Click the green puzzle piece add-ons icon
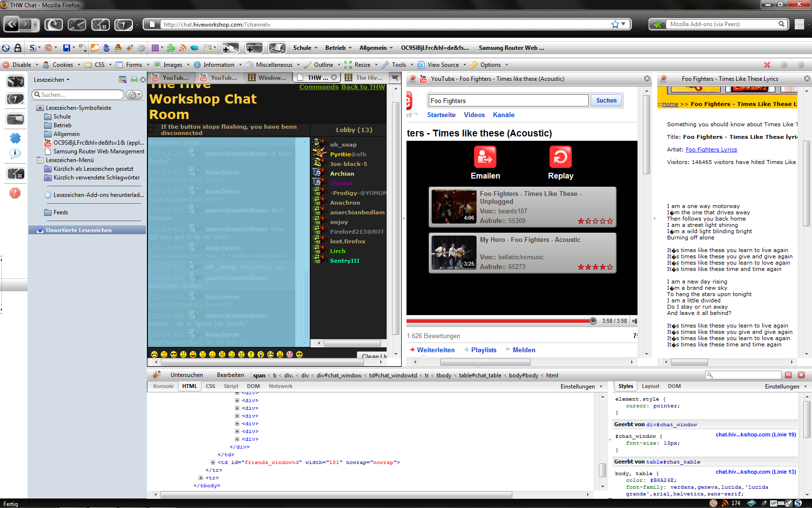This screenshot has height=508, width=812. coord(171,48)
